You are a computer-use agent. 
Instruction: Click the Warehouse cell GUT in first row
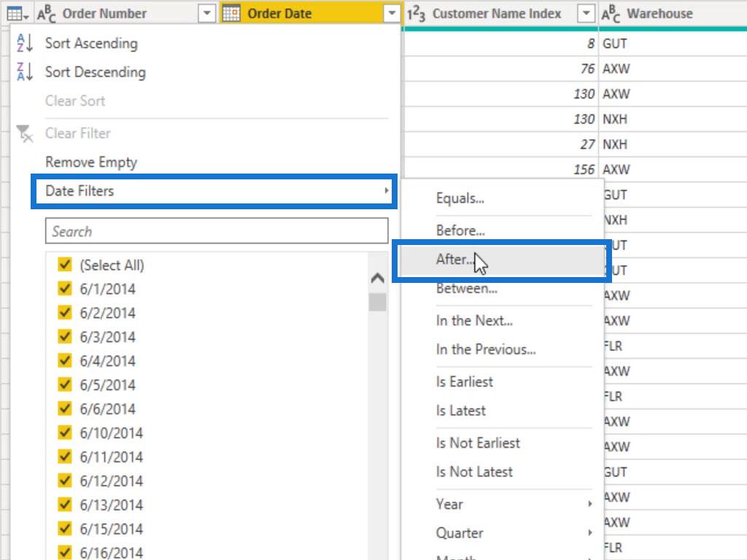click(x=673, y=43)
